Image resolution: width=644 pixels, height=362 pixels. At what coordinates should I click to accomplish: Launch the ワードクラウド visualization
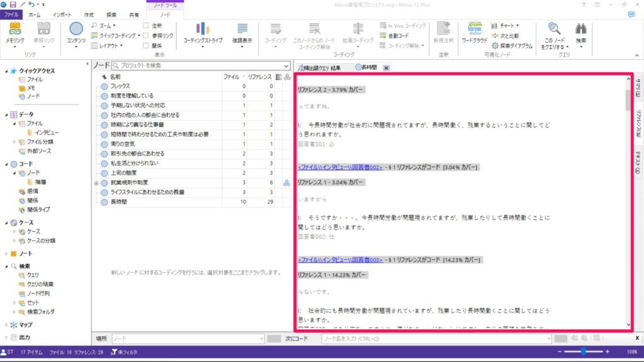[474, 33]
